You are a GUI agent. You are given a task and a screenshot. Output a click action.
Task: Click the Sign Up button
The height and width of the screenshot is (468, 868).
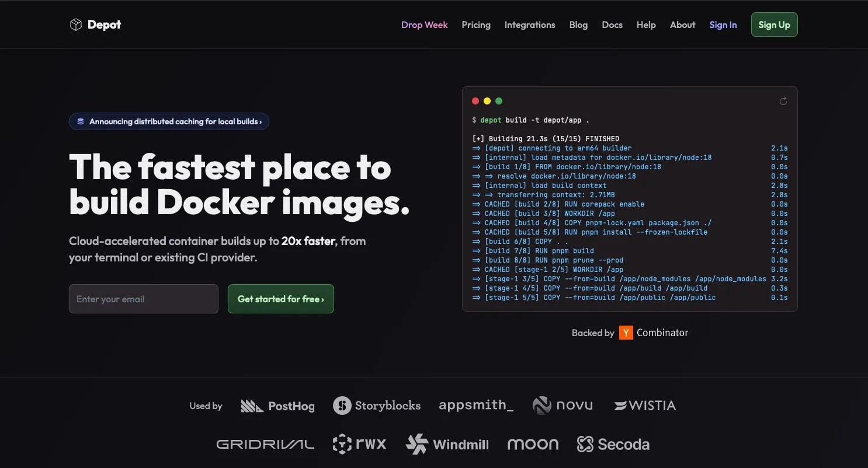coord(774,25)
